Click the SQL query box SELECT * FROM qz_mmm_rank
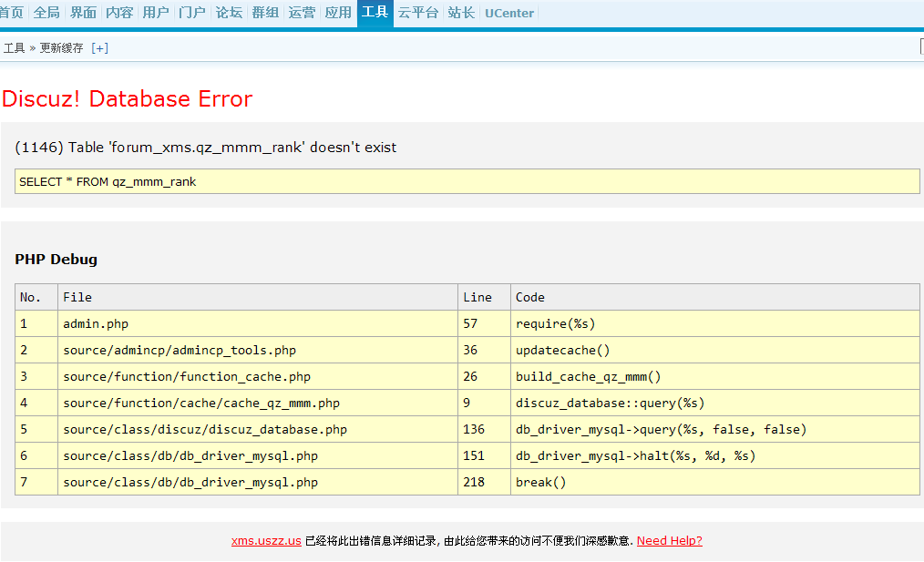Viewport: 924px width, 562px height. (x=467, y=181)
